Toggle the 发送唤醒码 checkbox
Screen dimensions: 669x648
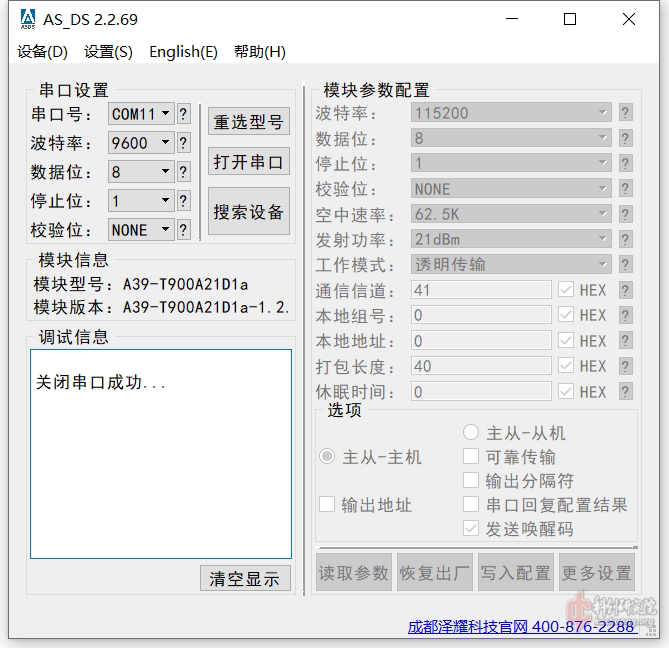(x=471, y=529)
